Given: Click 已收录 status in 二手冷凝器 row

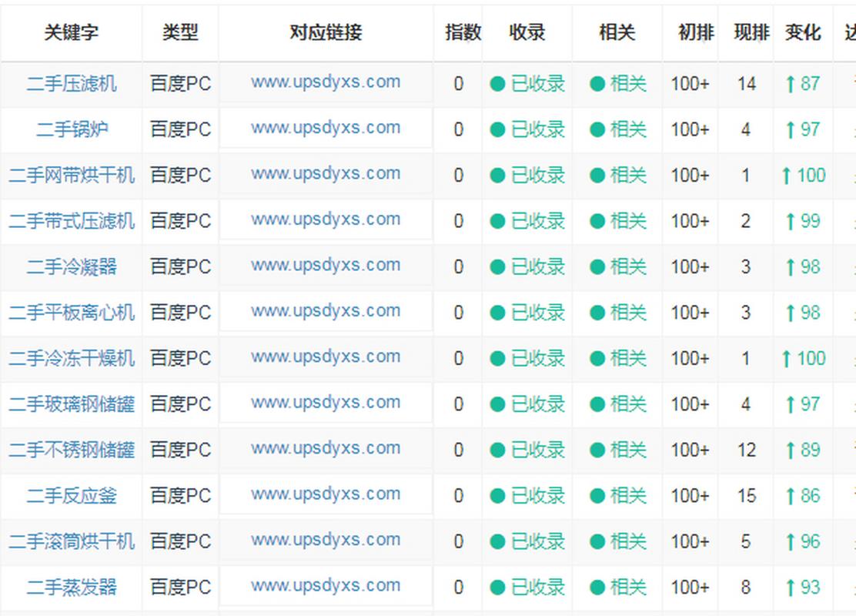Looking at the screenshot, I should coord(527,267).
